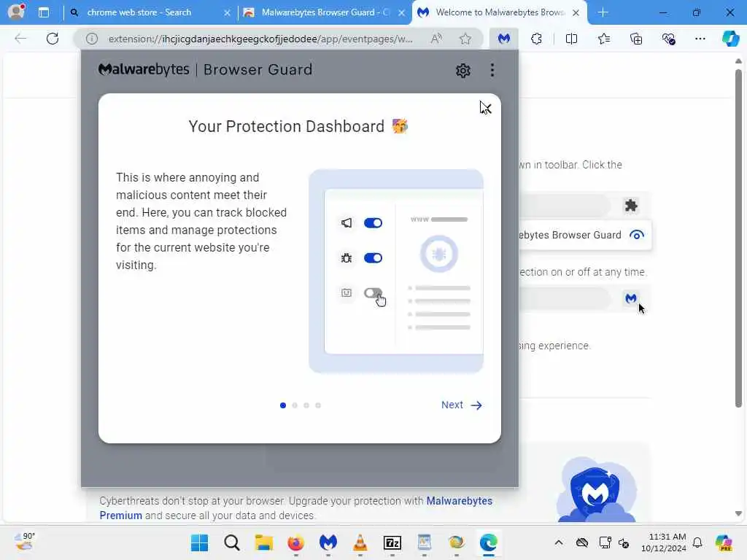Open the browser profile avatar
This screenshot has height=560, width=747.
pyautogui.click(x=16, y=12)
